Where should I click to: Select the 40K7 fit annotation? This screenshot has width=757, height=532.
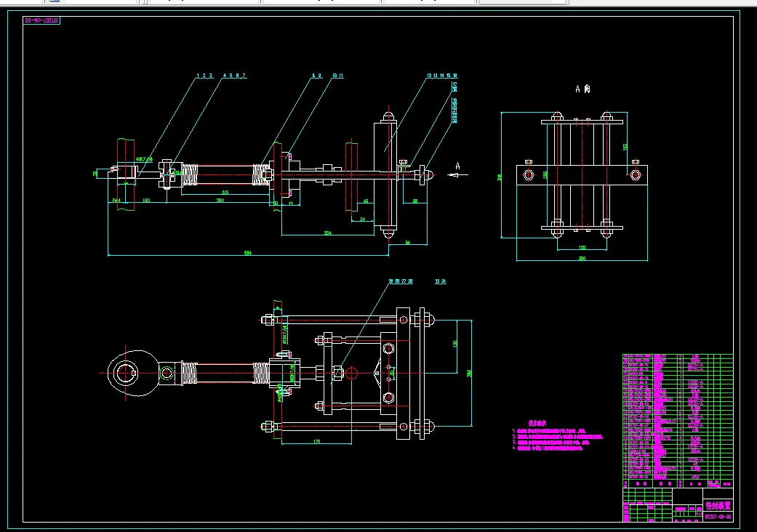143,159
